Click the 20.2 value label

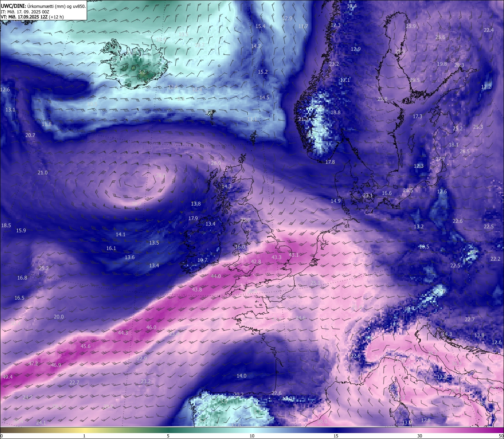239,395
